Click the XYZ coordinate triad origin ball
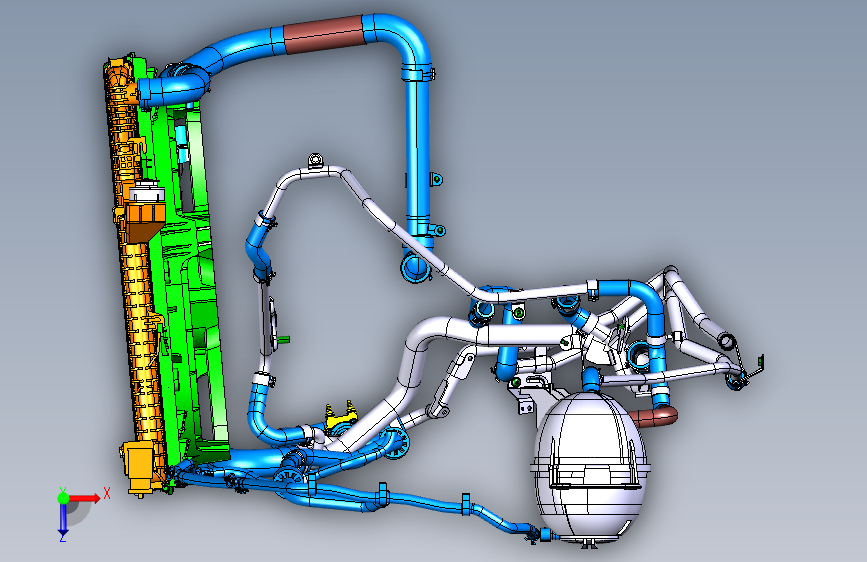Viewport: 867px width, 562px height. pos(64,498)
